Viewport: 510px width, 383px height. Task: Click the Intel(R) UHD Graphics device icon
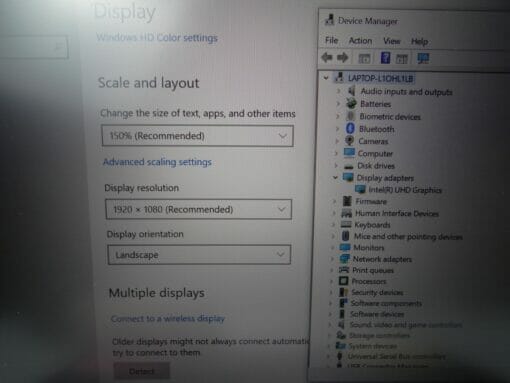(x=360, y=189)
